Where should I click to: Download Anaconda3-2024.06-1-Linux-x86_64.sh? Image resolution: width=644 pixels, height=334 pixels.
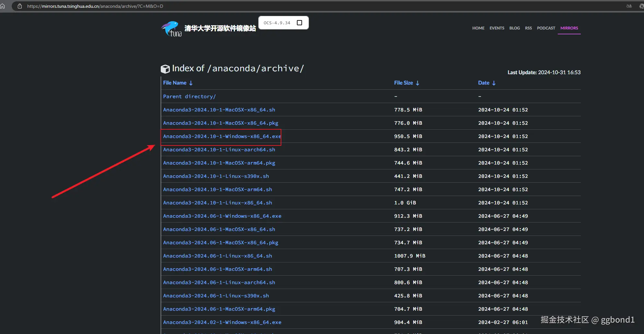[x=217, y=256]
